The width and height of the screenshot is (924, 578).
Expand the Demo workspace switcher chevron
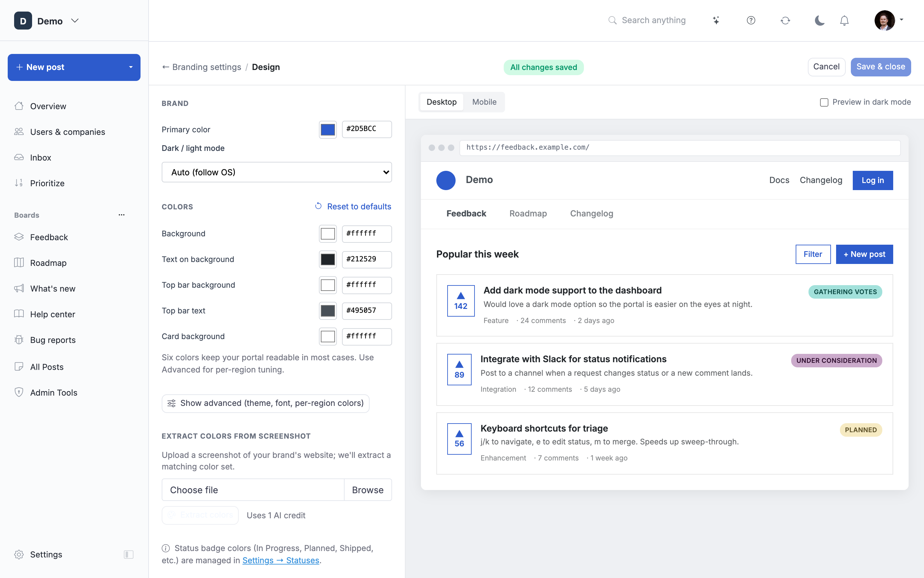point(75,21)
